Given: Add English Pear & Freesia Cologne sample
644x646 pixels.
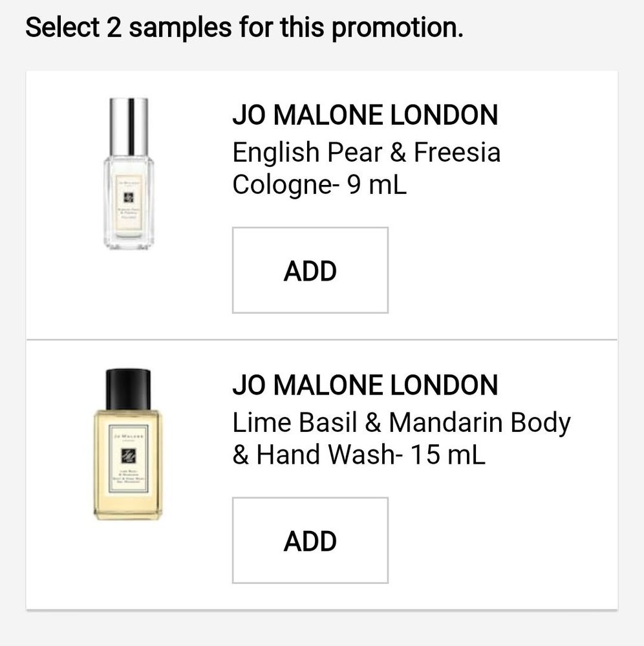Looking at the screenshot, I should click(x=310, y=270).
